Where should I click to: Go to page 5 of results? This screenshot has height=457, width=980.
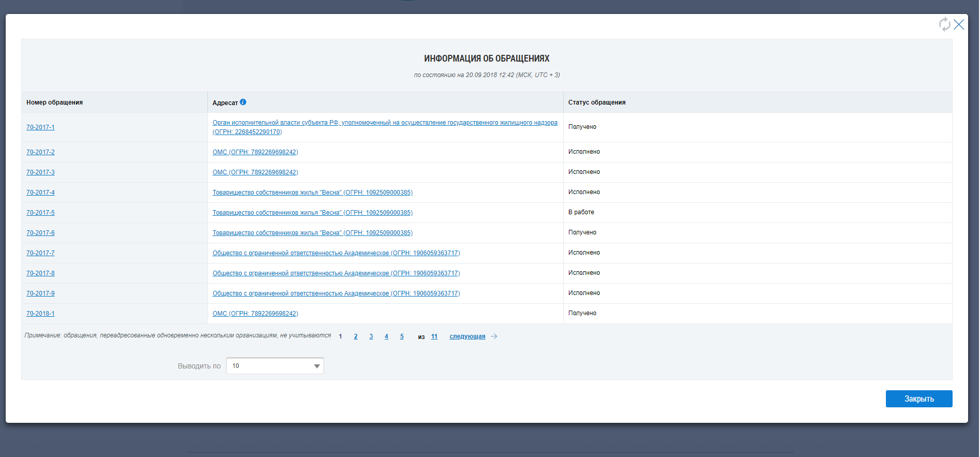coord(402,336)
